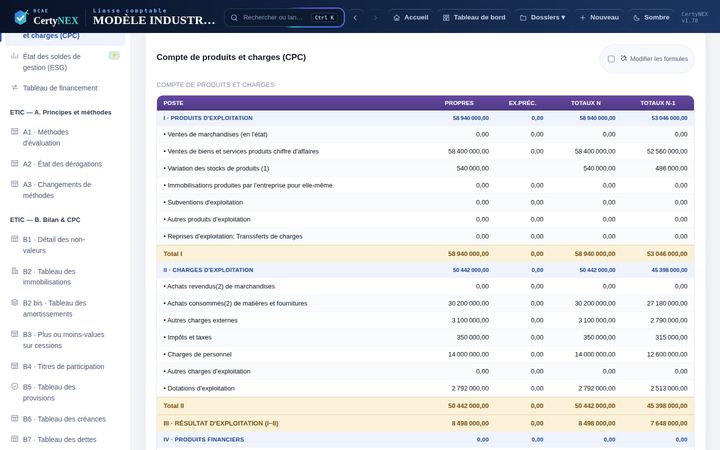Click the TOTAUX N column header
This screenshot has width=720, height=450.
[x=585, y=103]
